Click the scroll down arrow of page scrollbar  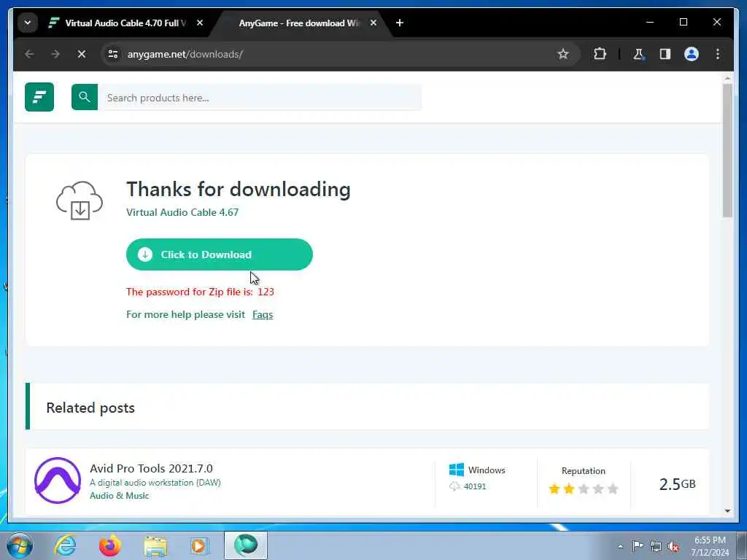pos(727,511)
